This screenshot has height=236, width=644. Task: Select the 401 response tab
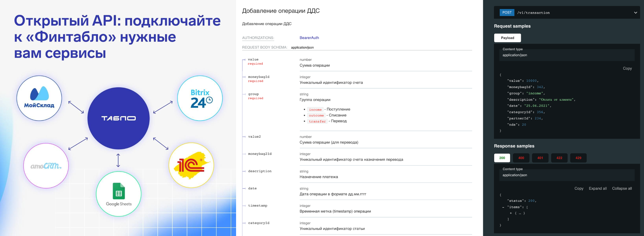540,158
